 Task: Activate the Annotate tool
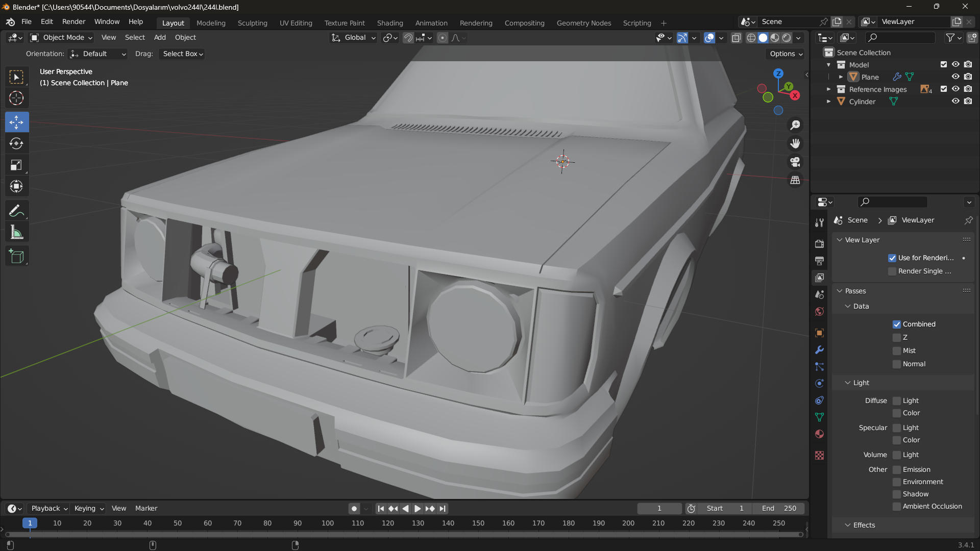click(16, 211)
